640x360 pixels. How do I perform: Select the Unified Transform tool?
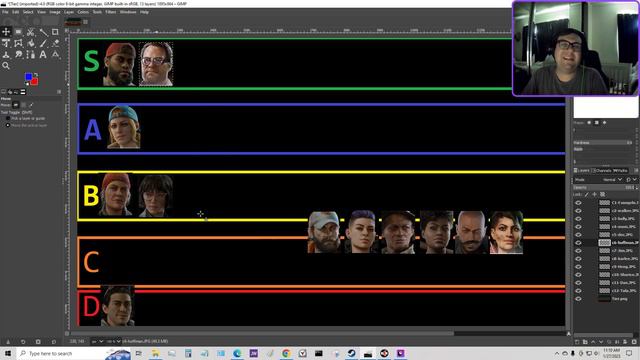pyautogui.click(x=6, y=43)
